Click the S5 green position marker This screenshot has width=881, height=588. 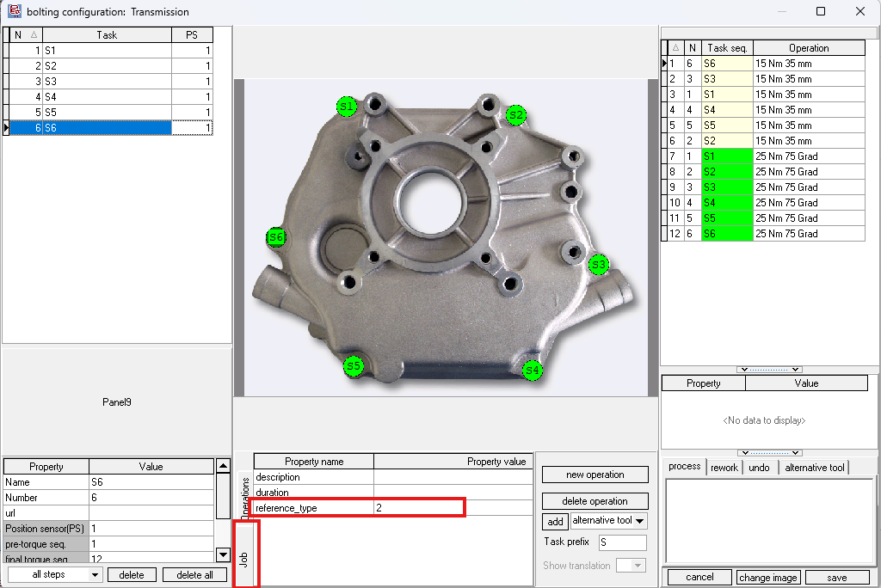click(354, 366)
